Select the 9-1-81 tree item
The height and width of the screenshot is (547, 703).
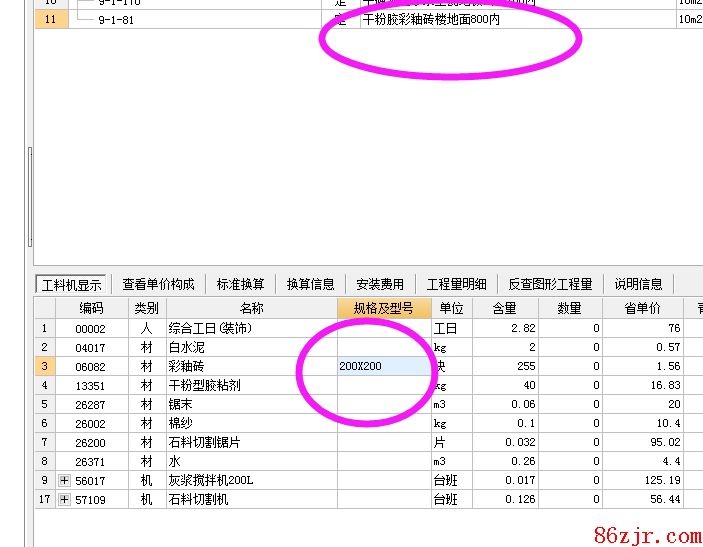[118, 19]
